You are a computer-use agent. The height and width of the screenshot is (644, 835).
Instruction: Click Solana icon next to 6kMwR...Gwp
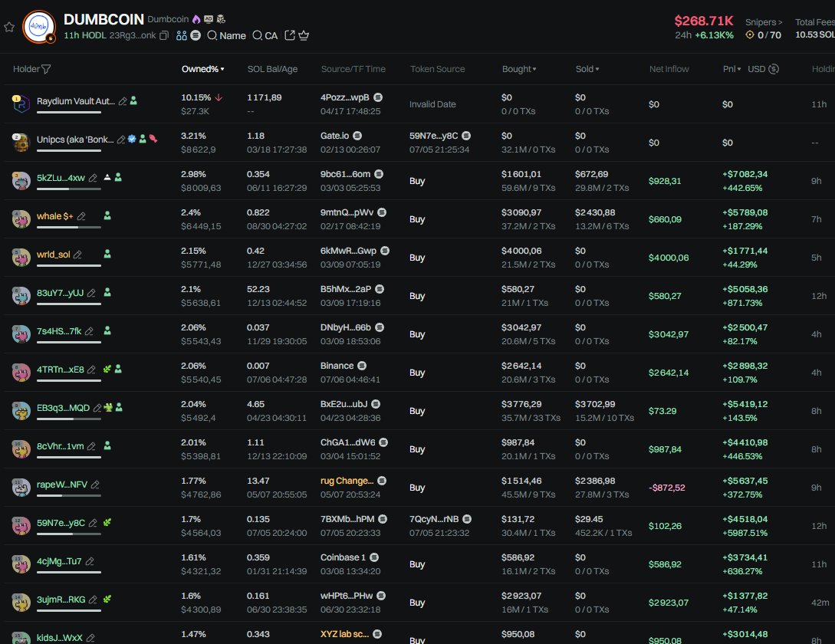click(x=385, y=251)
